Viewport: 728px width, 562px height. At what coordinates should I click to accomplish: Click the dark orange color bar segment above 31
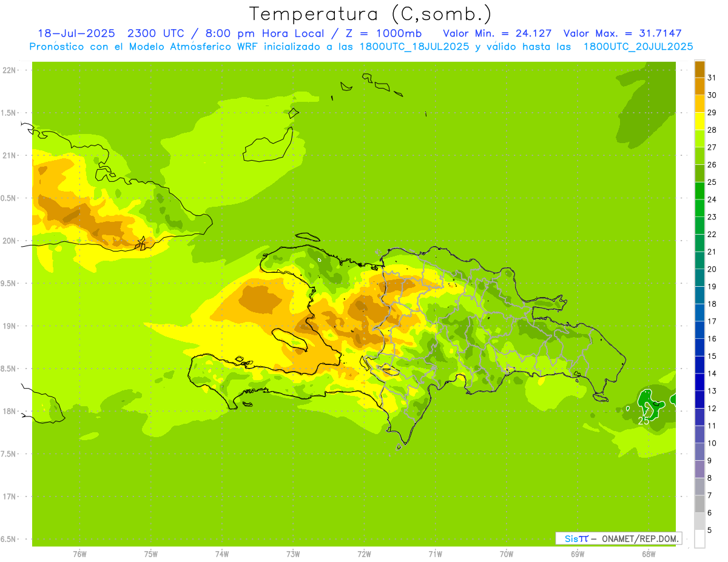(x=699, y=69)
